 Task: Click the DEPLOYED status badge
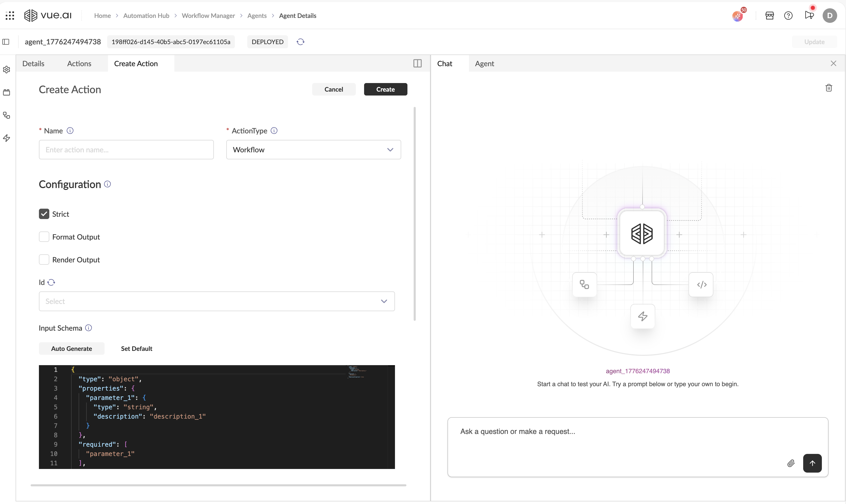click(267, 42)
